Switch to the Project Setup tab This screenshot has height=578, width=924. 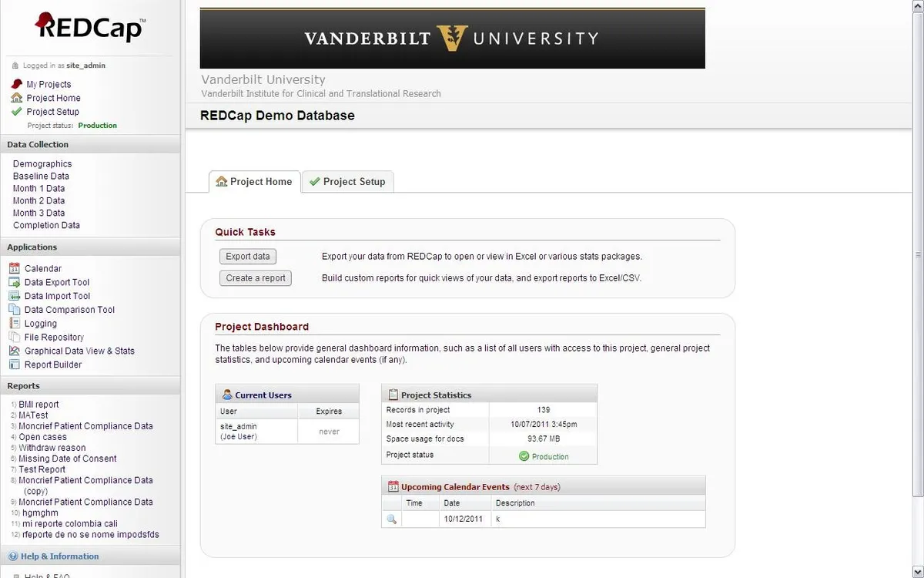[347, 182]
